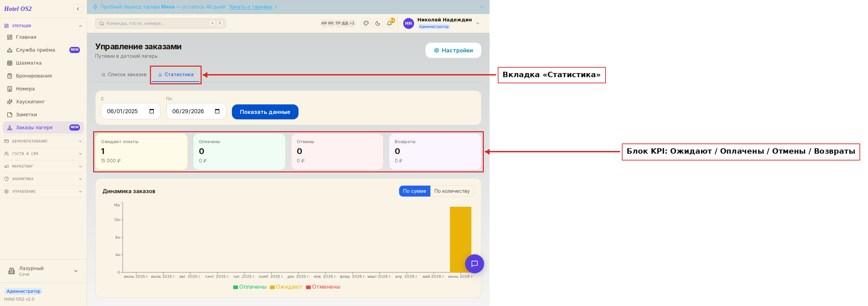
Task: Select Заказы лагеря menu item
Action: [43, 128]
